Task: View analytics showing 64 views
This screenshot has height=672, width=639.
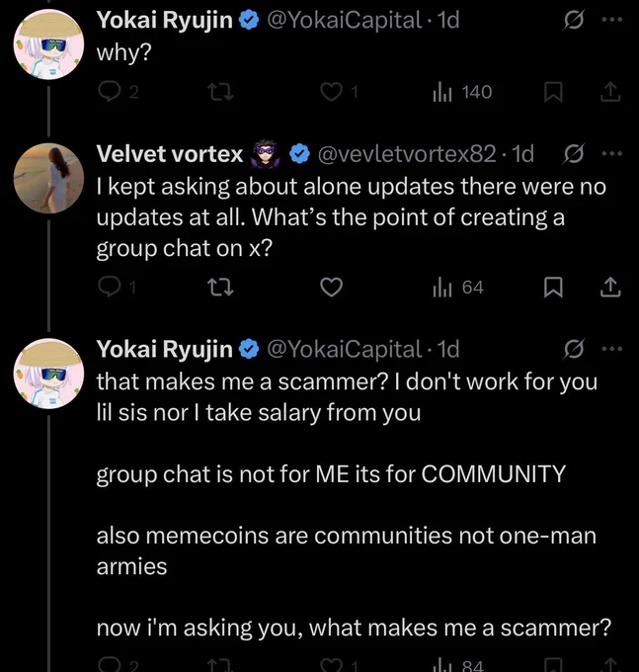Action: (458, 288)
